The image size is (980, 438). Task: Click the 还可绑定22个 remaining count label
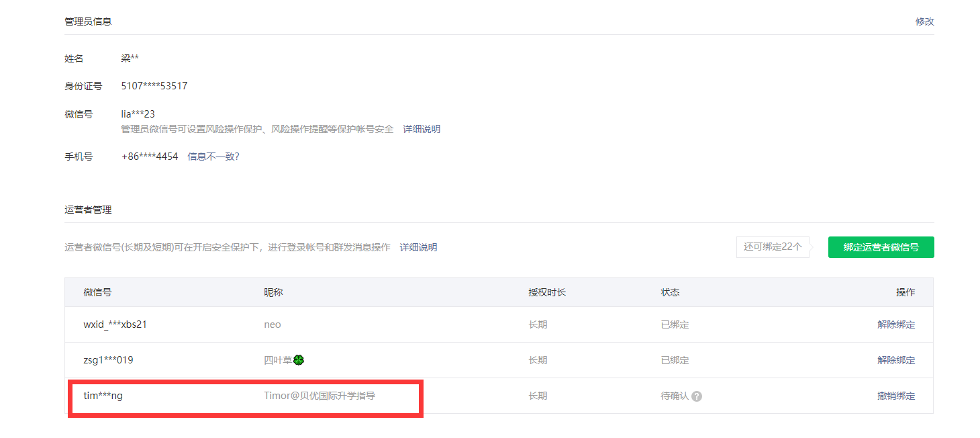coord(773,247)
